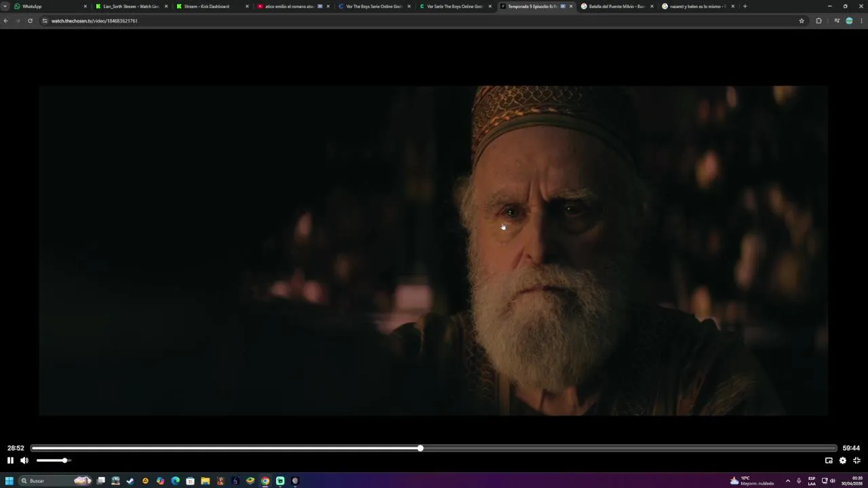This screenshot has height=488, width=868.
Task: Open the system volume tray icon
Action: tap(832, 481)
